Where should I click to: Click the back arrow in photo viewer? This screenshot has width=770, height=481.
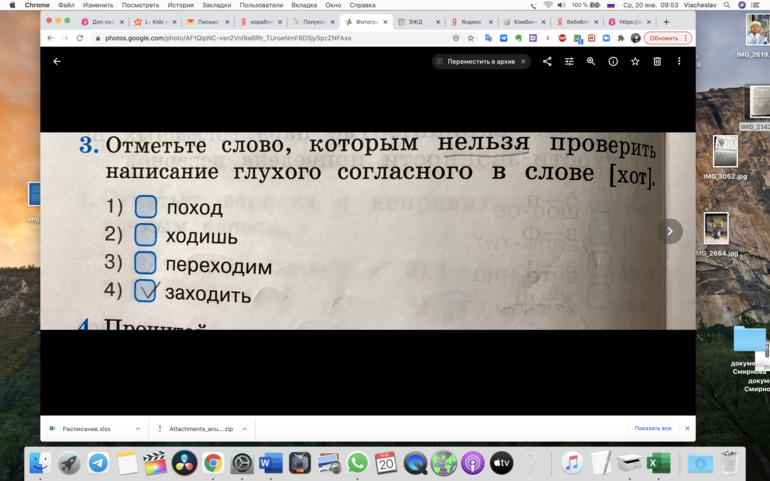[57, 62]
